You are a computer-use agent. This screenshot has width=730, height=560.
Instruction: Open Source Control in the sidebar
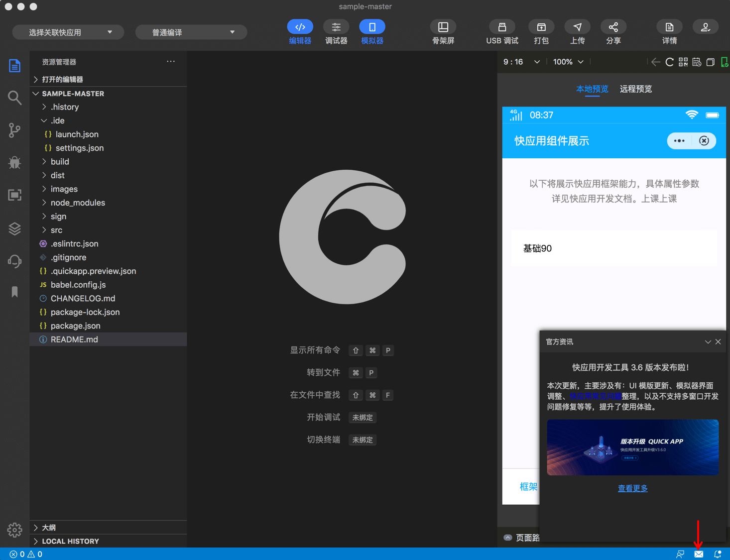coord(14,130)
